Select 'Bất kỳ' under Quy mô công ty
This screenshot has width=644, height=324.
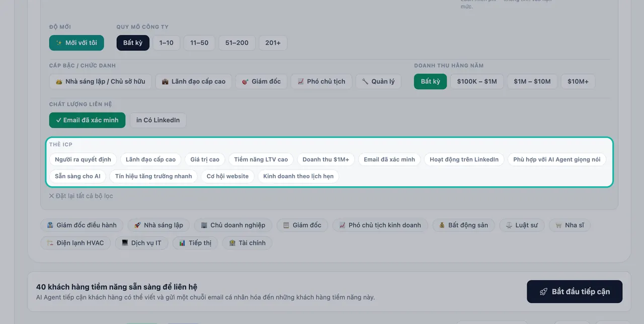(133, 43)
